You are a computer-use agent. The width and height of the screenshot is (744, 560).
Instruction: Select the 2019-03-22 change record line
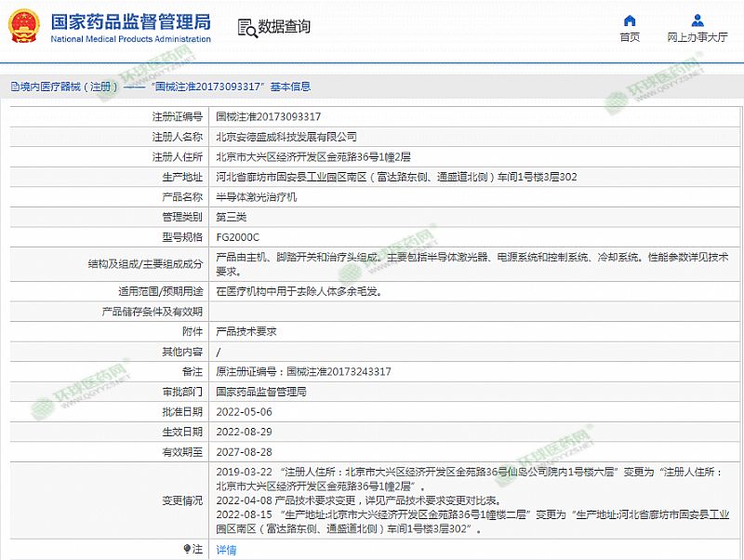point(470,479)
